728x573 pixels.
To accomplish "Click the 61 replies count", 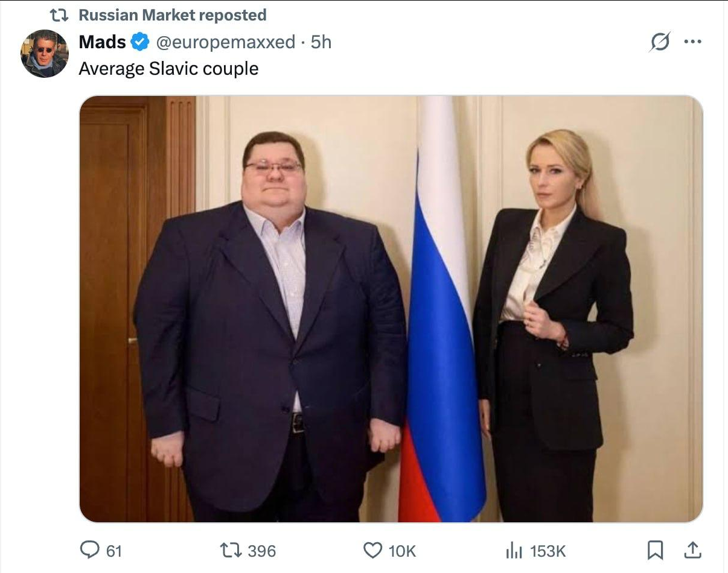I will click(x=114, y=551).
